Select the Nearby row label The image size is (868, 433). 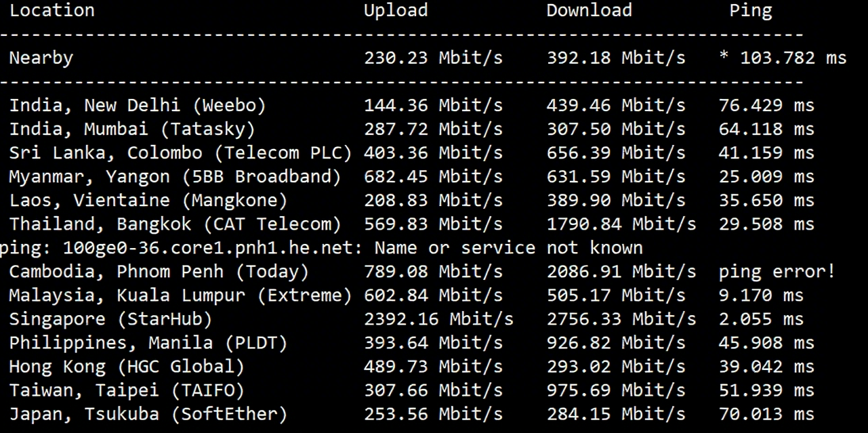41,58
